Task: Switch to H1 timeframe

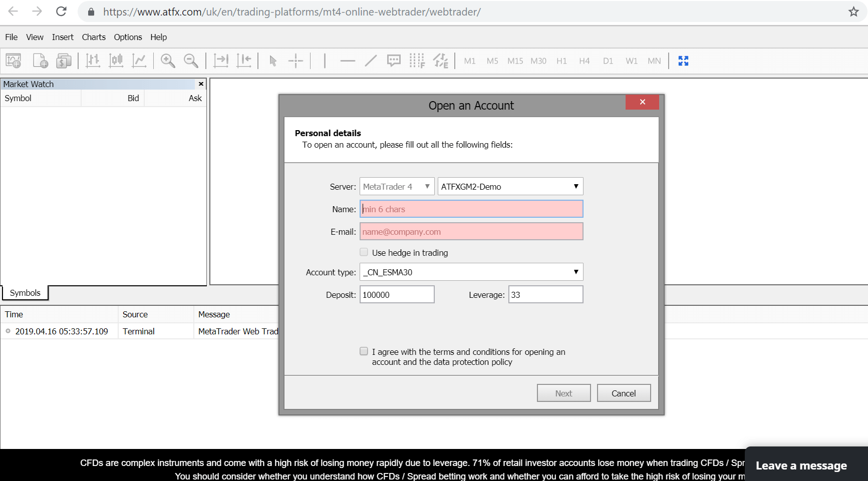Action: click(561, 61)
